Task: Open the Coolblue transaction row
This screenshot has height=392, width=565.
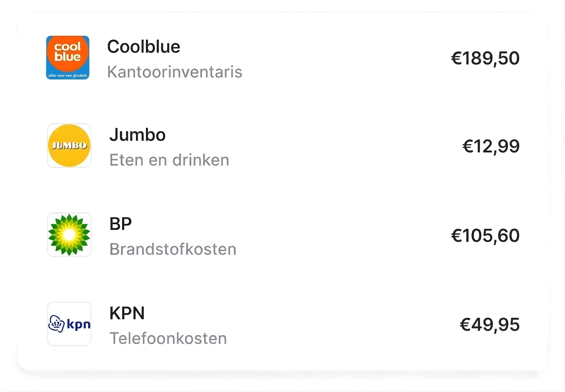Action: tap(282, 57)
